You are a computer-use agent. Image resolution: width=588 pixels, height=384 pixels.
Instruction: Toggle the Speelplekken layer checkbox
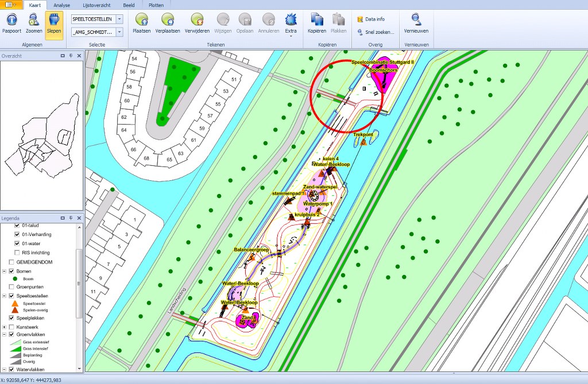click(11, 318)
